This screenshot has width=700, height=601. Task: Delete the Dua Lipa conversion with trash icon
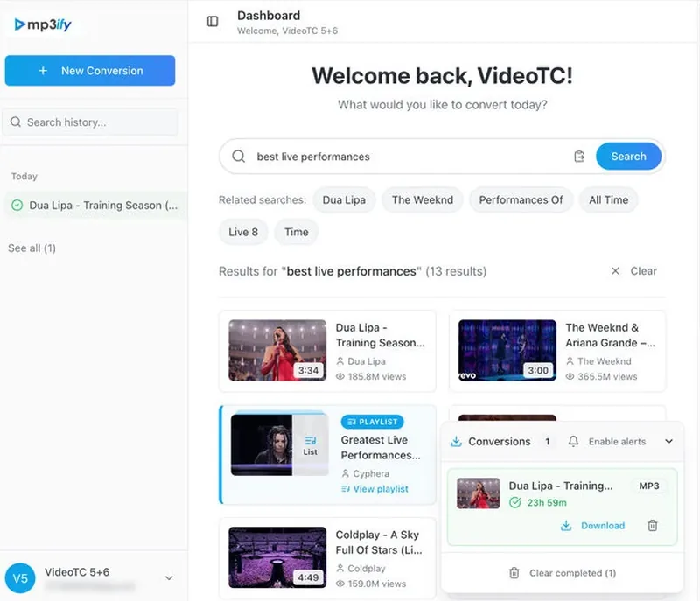click(x=652, y=526)
